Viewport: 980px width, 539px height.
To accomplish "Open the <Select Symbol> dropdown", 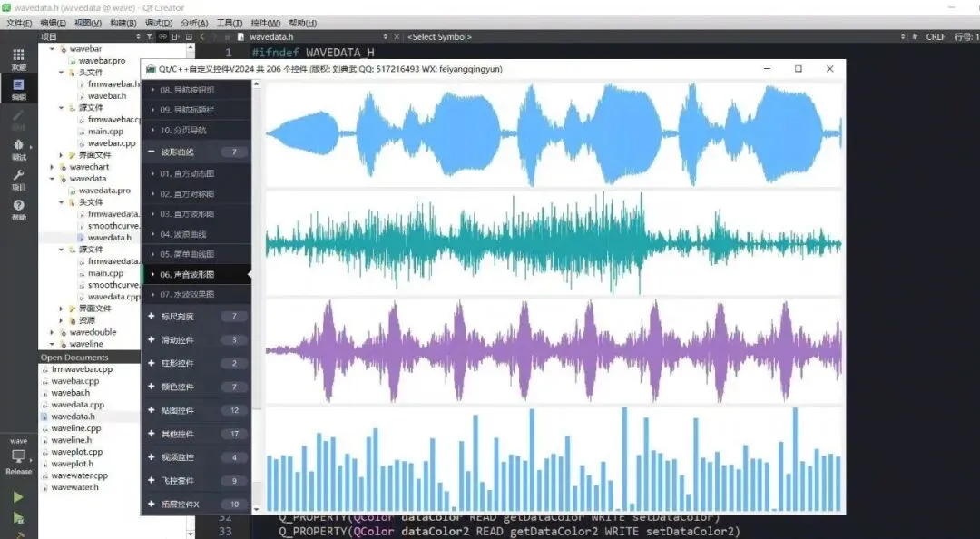I will pos(656,37).
